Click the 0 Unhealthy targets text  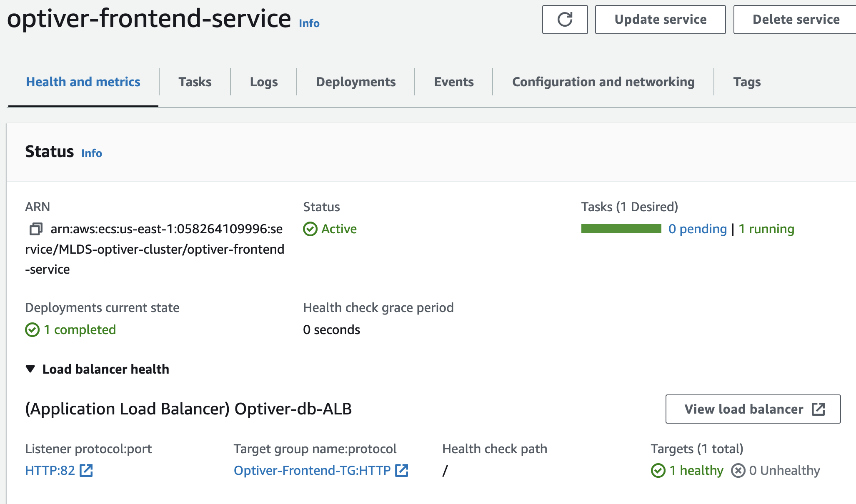(784, 470)
